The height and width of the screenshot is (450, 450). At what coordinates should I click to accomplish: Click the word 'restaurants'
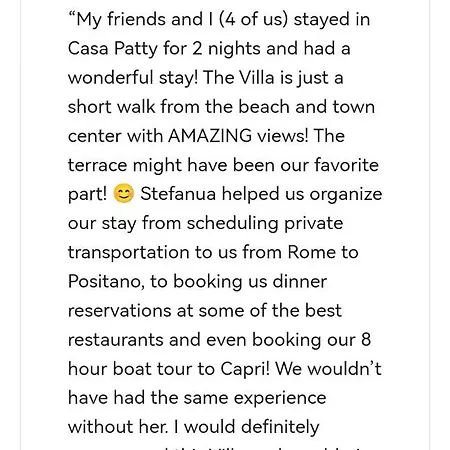pyautogui.click(x=115, y=340)
